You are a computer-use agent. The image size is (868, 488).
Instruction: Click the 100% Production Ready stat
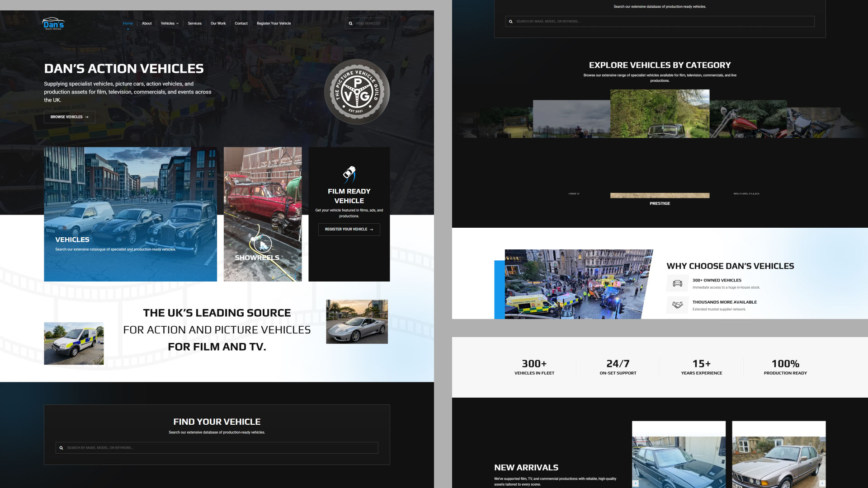[x=785, y=367]
